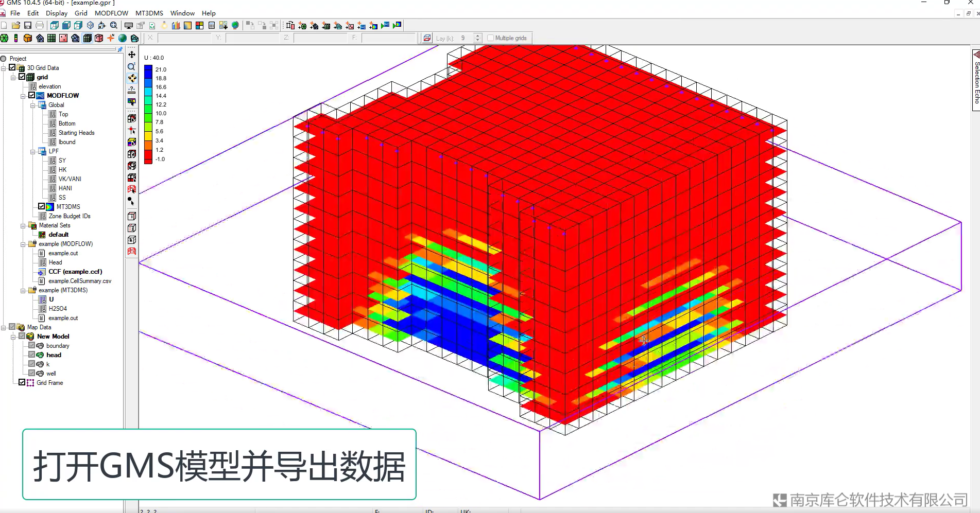Select the H2SO4 dataset

[x=58, y=309]
